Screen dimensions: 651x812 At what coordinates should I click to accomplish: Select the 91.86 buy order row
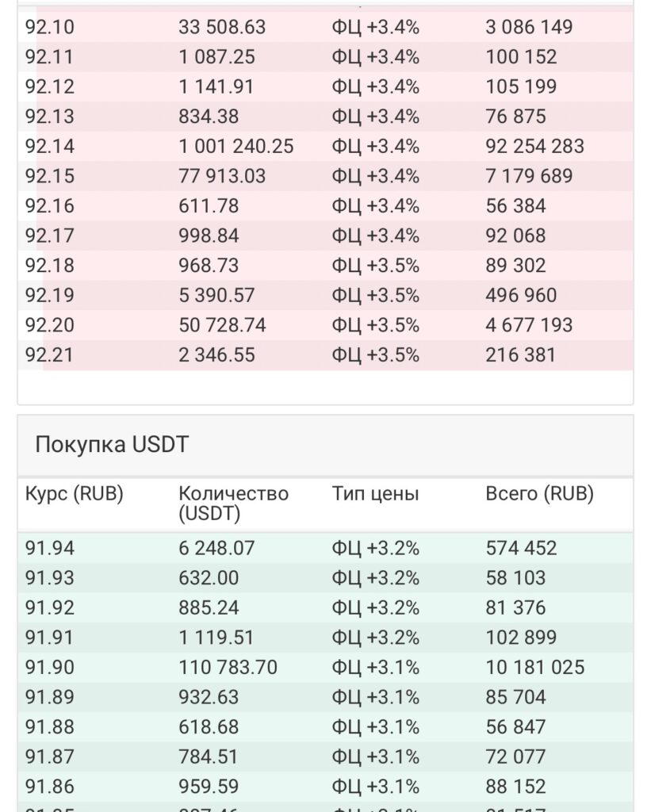[x=325, y=786]
